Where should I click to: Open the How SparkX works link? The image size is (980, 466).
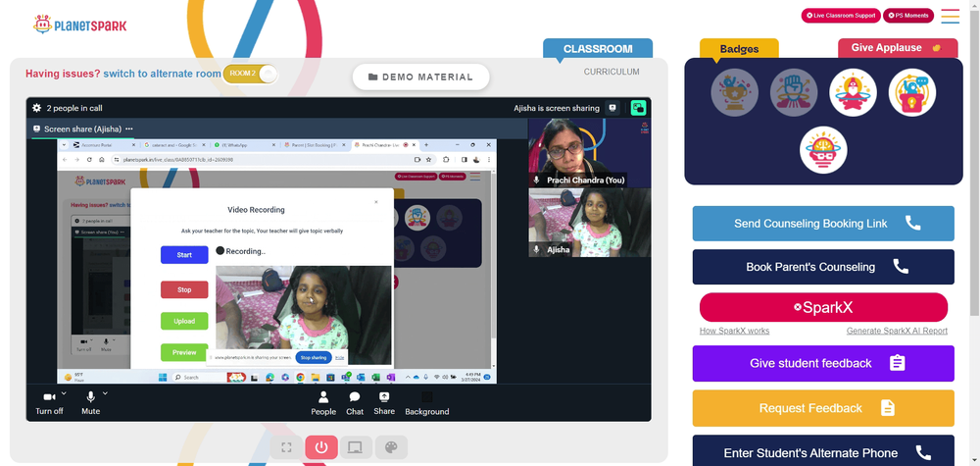[x=734, y=331]
